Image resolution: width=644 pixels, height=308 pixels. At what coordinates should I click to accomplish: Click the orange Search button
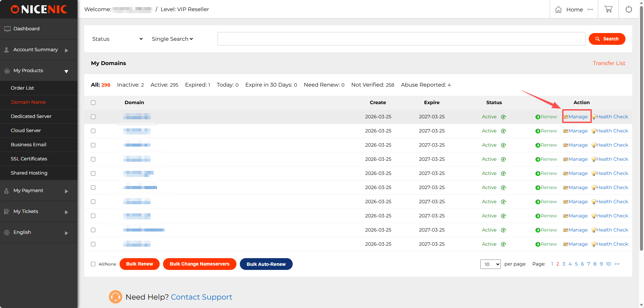[607, 39]
